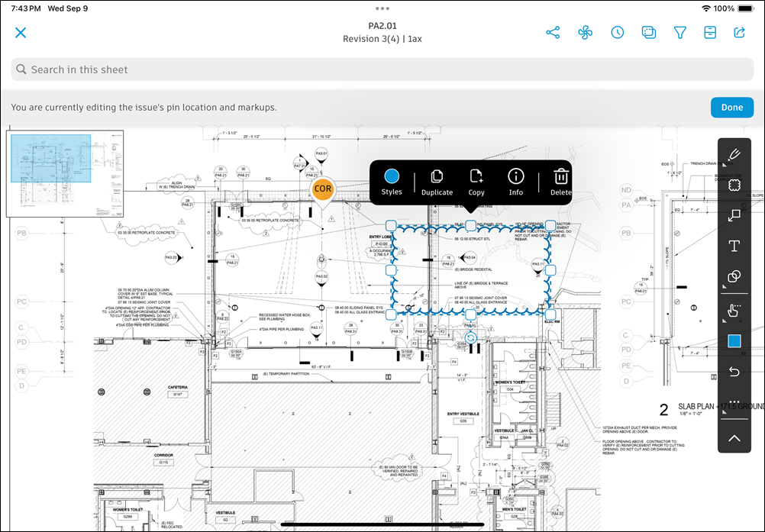Expand more tools with the ellipsis
Image resolution: width=765 pixels, height=532 pixels.
734,403
